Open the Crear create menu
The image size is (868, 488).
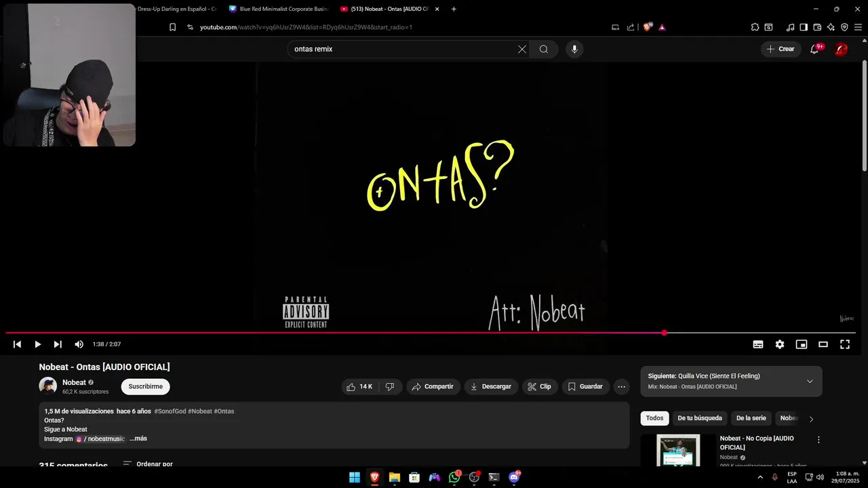tap(781, 49)
